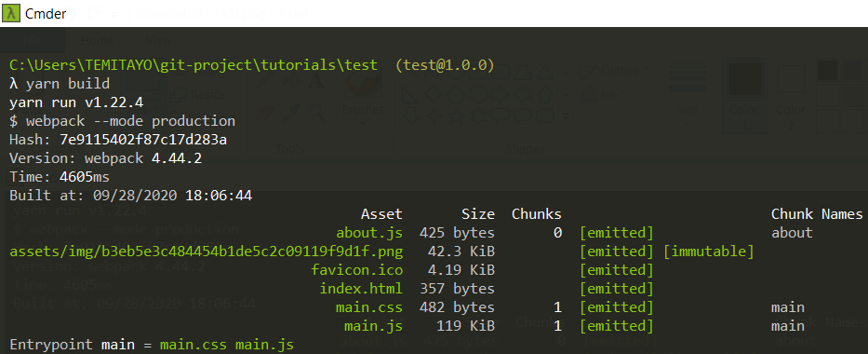Choose the five-point star shape
Viewport: 868px width, 354px height.
[x=454, y=116]
